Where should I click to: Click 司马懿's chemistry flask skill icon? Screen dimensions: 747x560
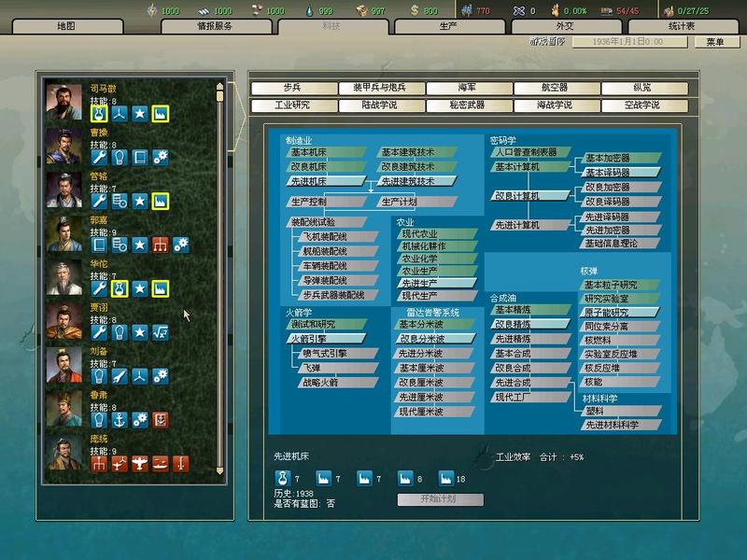(98, 113)
